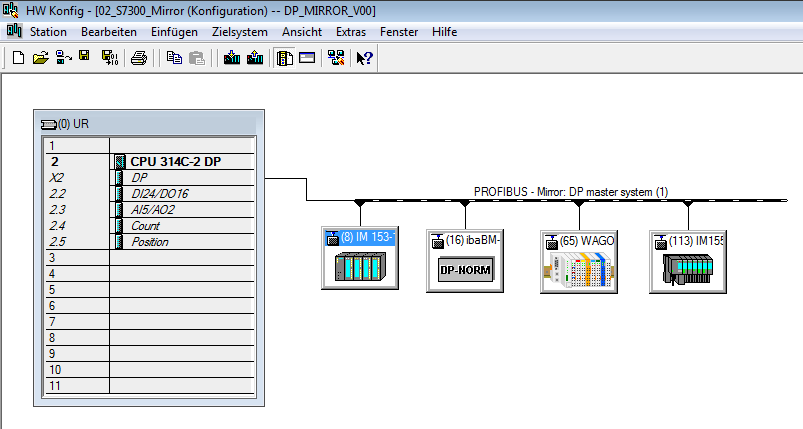Click the Save and Compile icon

(108, 58)
